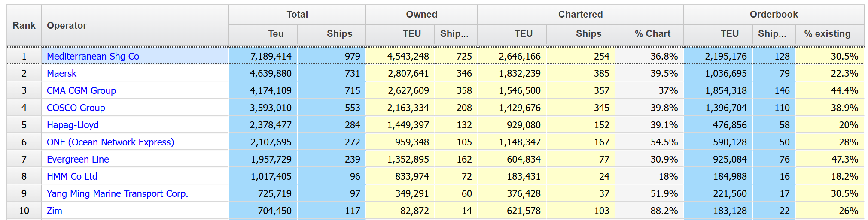Open the Mediterranean Shg Co operator link
The image size is (868, 220).
93,57
